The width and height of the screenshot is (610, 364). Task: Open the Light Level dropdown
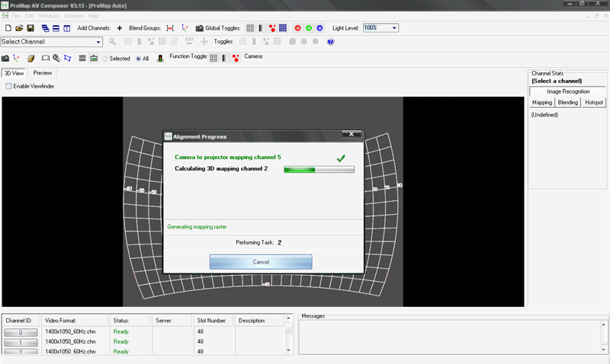(x=393, y=28)
